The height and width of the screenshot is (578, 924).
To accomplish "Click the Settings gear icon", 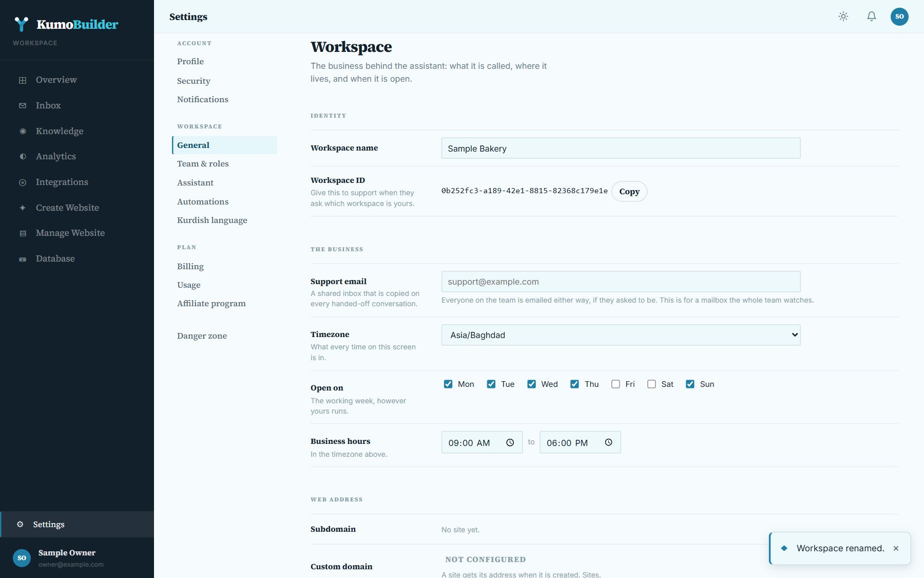I will click(x=20, y=524).
